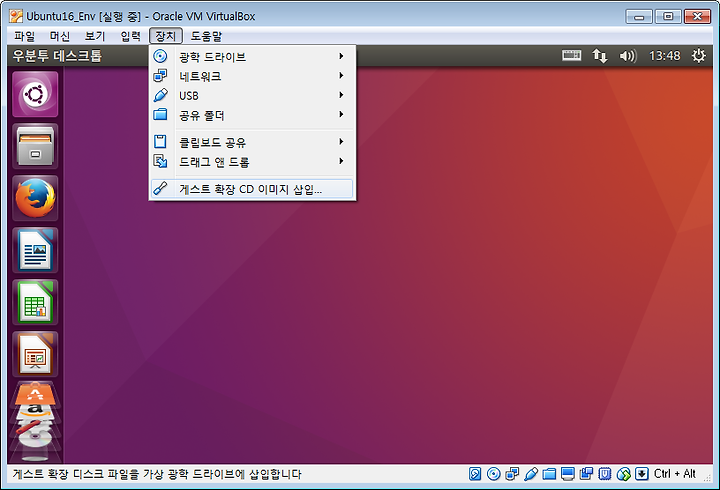Click the shared folder icon in menu

[x=160, y=114]
